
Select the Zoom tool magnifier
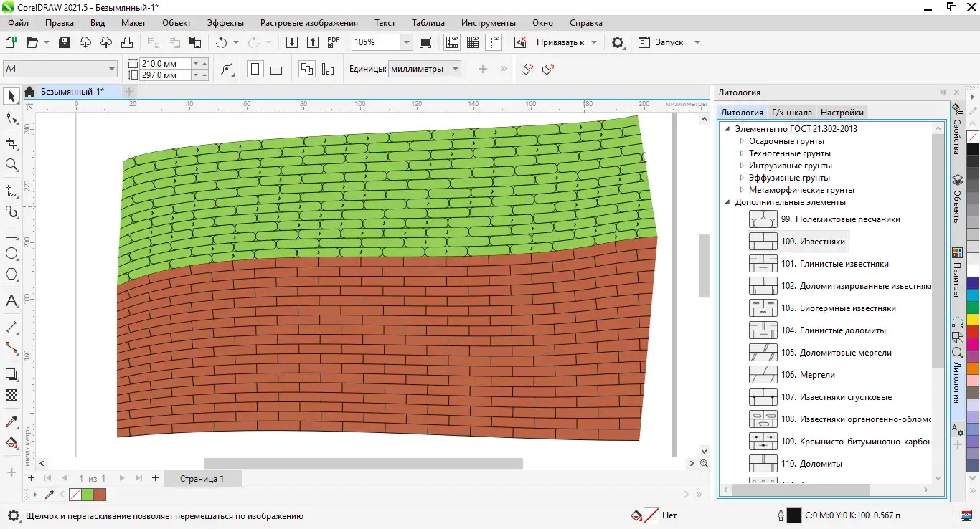tap(11, 165)
